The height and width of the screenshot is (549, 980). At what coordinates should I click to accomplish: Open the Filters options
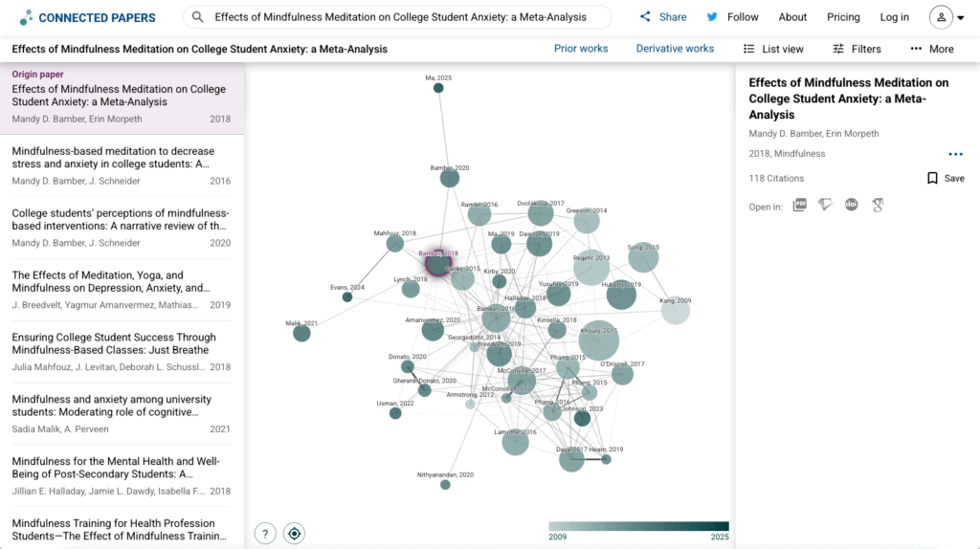(857, 49)
